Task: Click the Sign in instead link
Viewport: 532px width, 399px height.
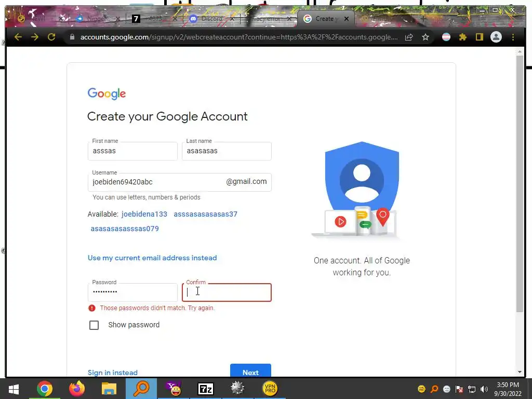Action: click(x=113, y=373)
